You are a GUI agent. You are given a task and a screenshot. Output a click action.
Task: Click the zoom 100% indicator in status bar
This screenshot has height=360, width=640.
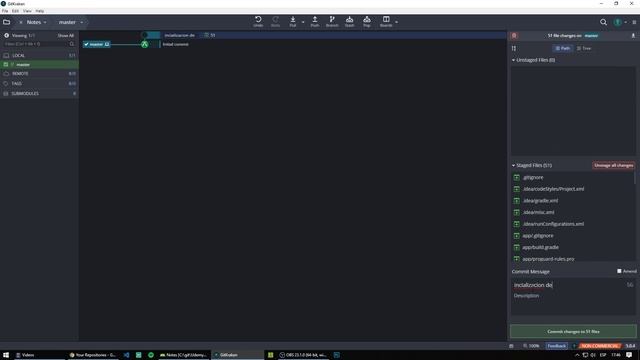tap(531, 346)
